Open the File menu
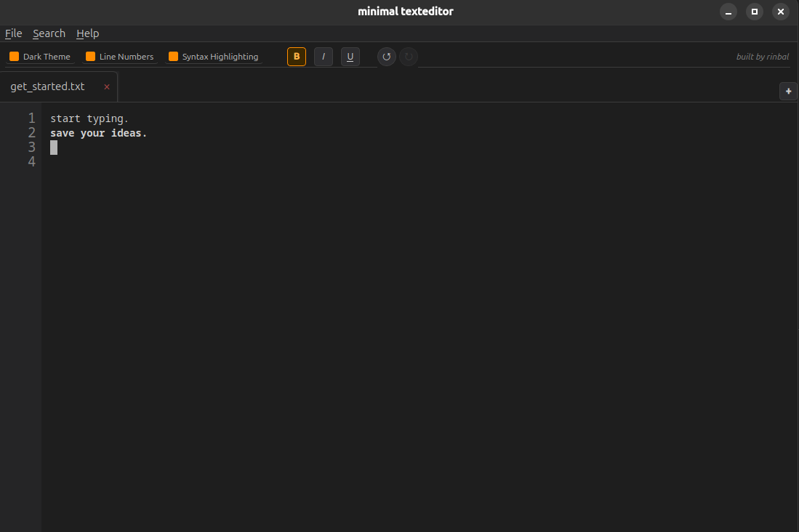 14,33
